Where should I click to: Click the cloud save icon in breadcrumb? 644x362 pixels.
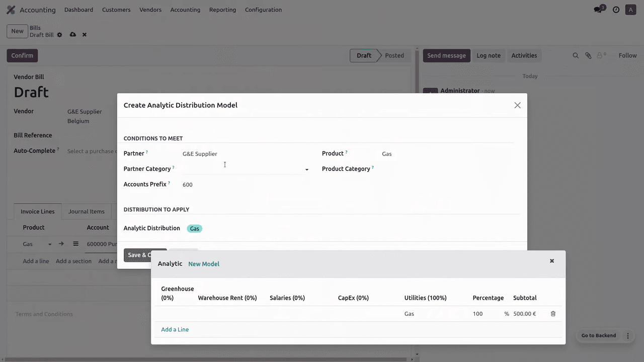pyautogui.click(x=73, y=35)
